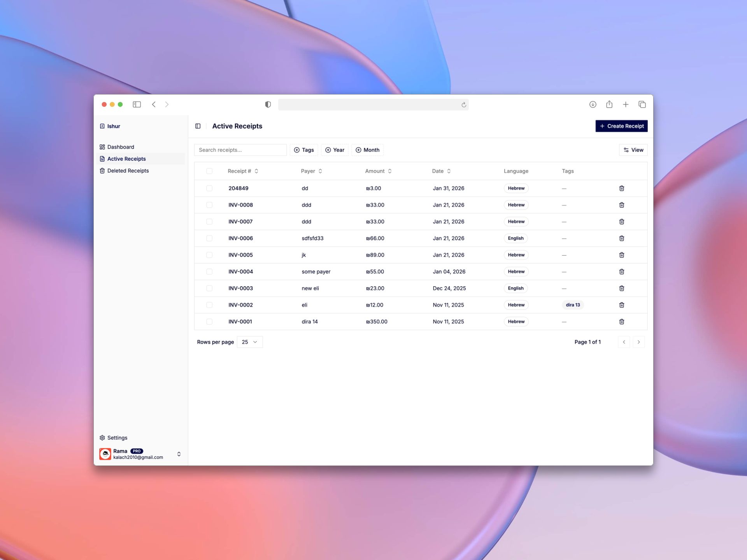Click the Ishur app logo icon

(x=102, y=126)
